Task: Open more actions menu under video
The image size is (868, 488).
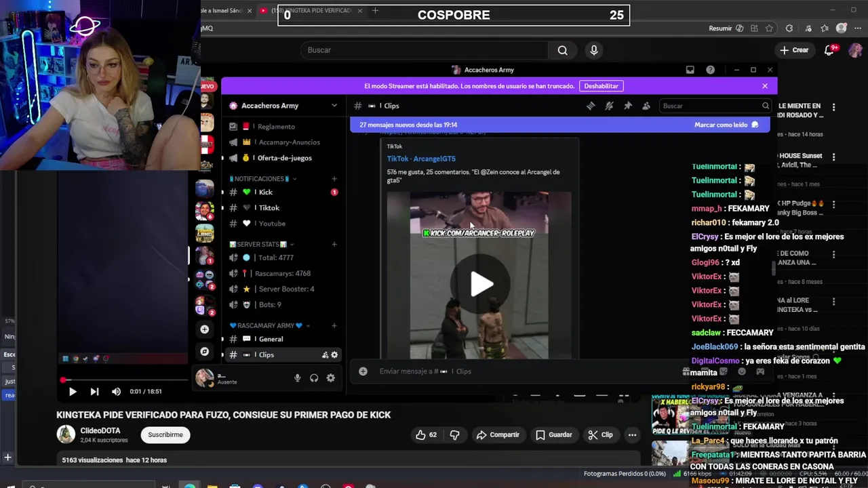Action: pos(632,434)
